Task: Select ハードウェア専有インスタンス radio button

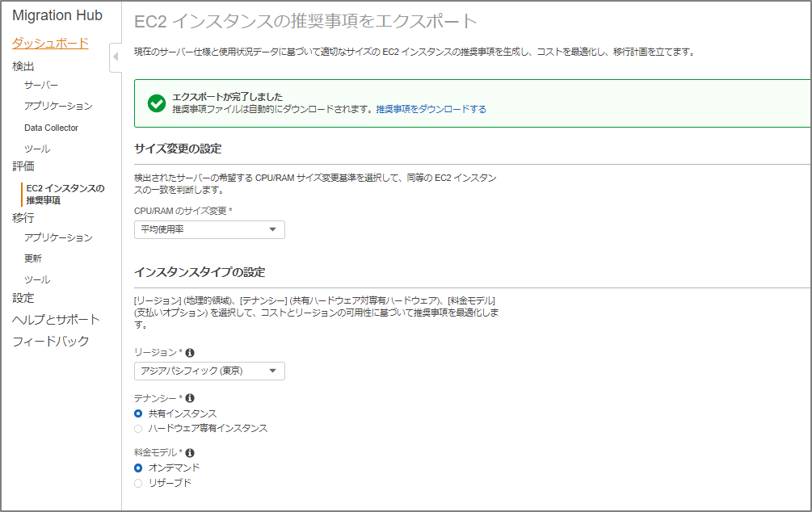Action: pos(138,428)
